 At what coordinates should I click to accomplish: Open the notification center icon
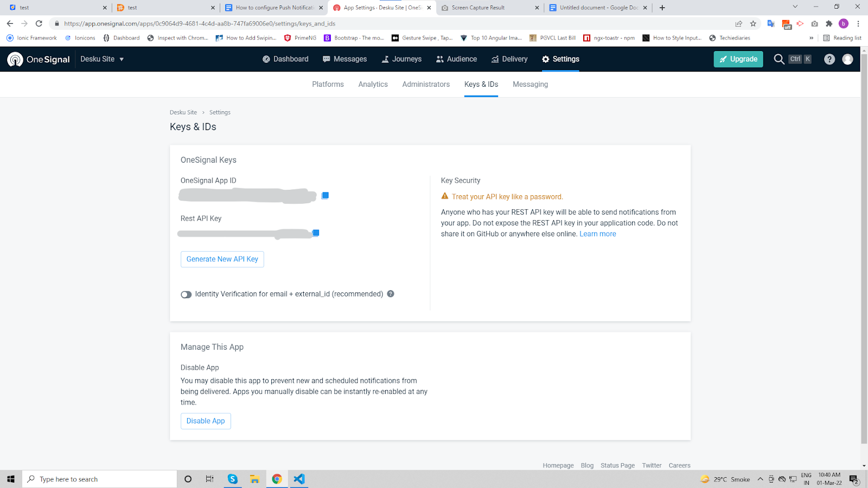coord(853,479)
